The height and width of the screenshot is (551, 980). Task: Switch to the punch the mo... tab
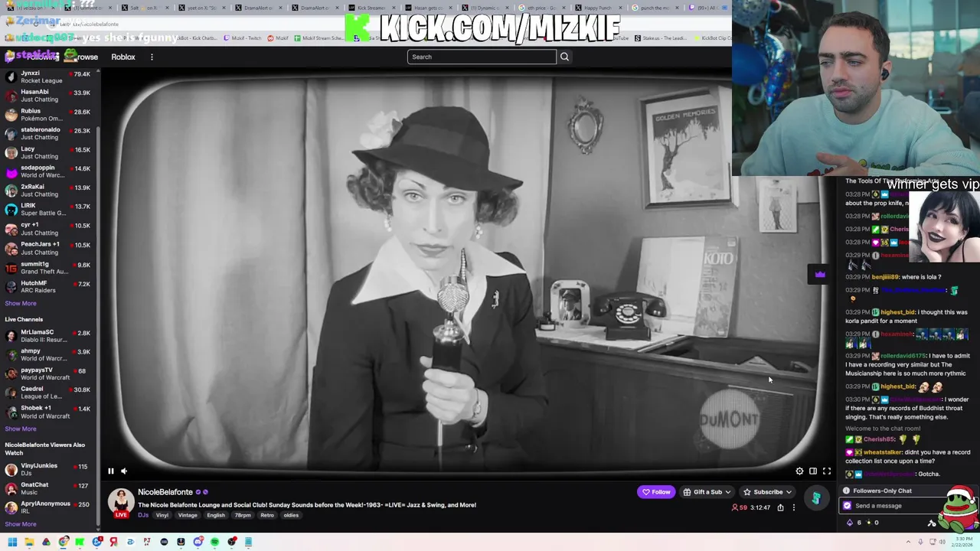(655, 8)
